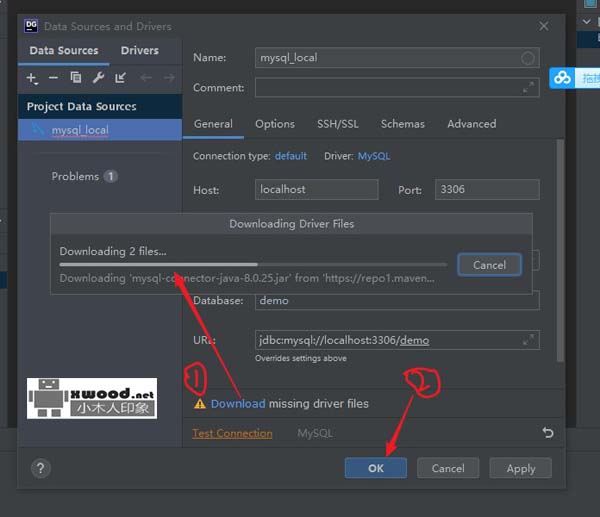Click the warning triangle icon
Image resolution: width=600 pixels, height=517 pixels.
[200, 404]
